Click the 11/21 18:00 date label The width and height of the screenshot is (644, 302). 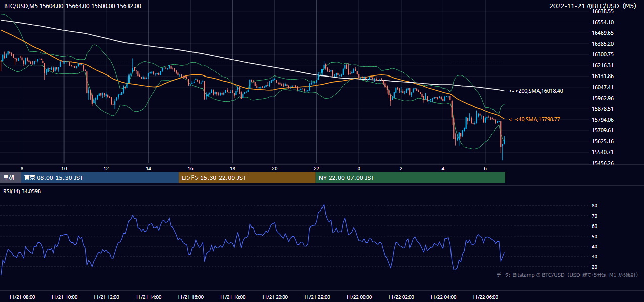(232, 297)
